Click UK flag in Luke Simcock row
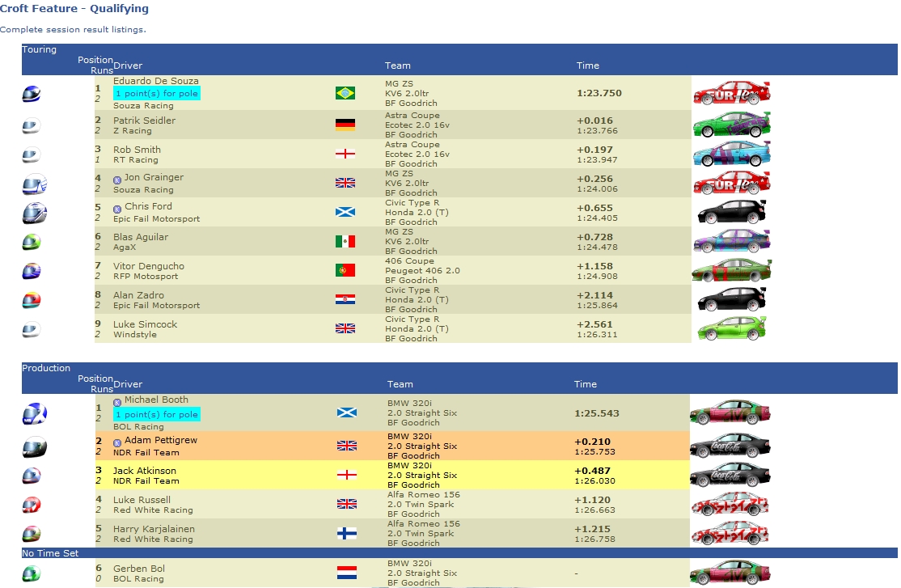 (345, 328)
